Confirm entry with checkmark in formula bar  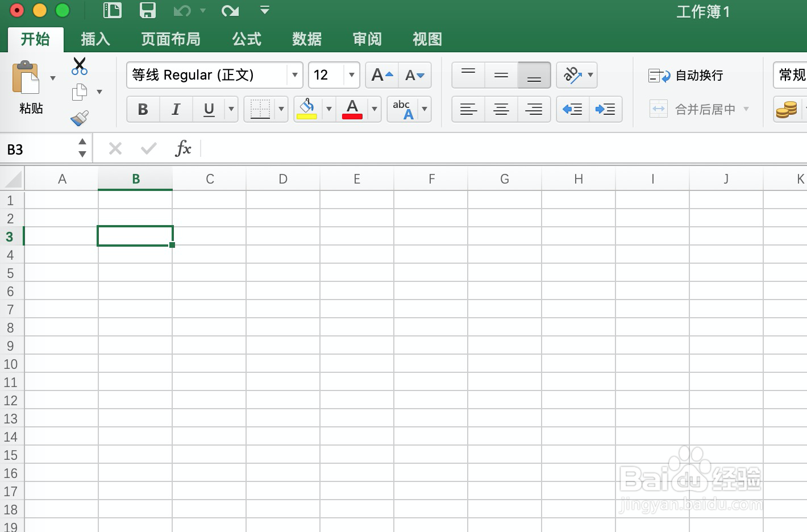[149, 149]
